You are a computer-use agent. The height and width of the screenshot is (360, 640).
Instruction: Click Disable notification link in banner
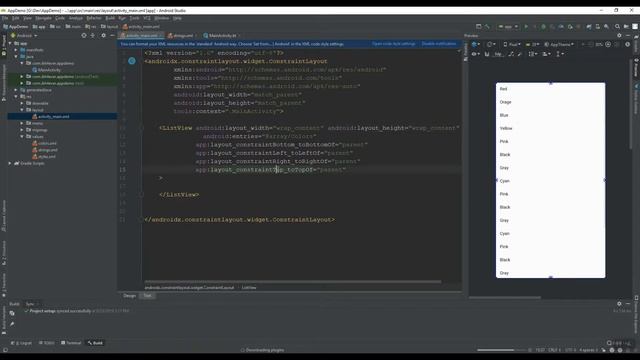point(439,44)
